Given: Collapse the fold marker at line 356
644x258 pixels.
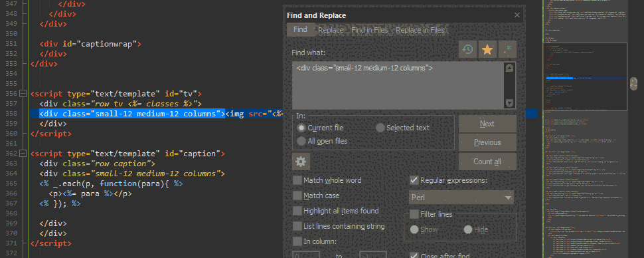Looking at the screenshot, I should click(23, 93).
